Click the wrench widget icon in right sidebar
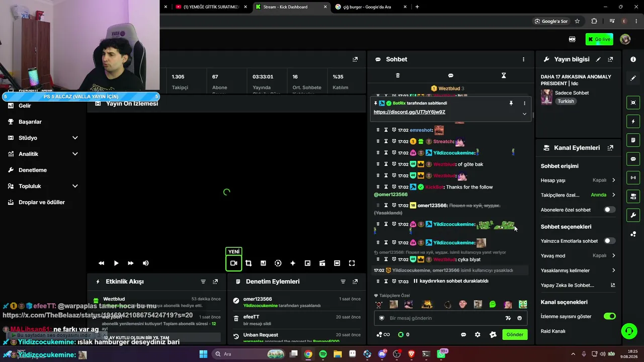644x362 pixels. pyautogui.click(x=633, y=215)
